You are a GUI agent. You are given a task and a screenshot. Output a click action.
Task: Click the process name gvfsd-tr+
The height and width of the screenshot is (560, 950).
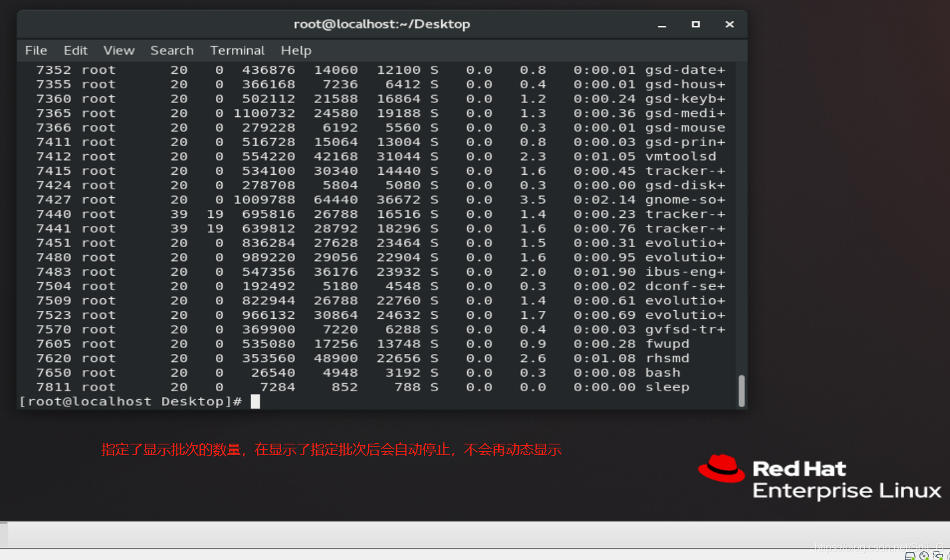click(x=685, y=329)
